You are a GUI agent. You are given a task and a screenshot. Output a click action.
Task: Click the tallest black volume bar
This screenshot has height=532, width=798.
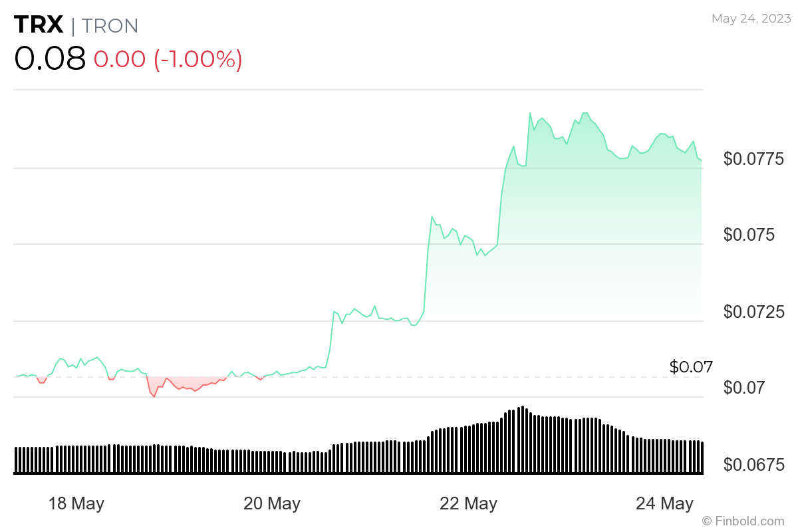click(x=523, y=440)
